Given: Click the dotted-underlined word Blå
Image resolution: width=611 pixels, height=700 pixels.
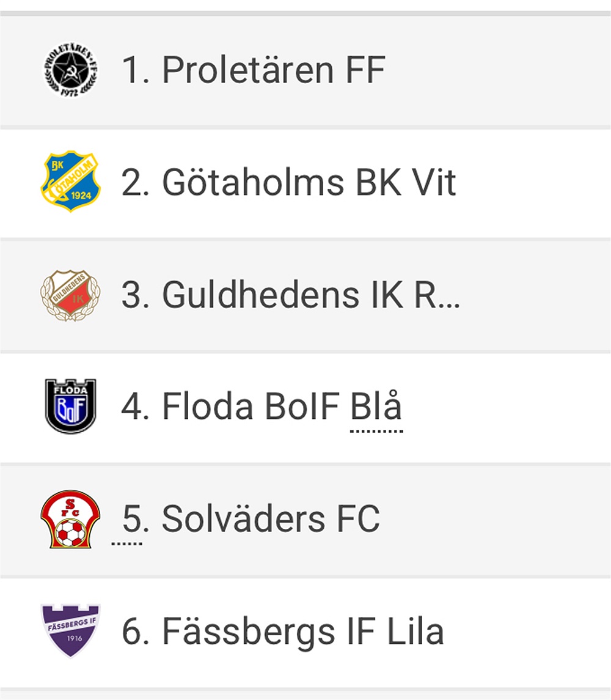Looking at the screenshot, I should point(376,407).
